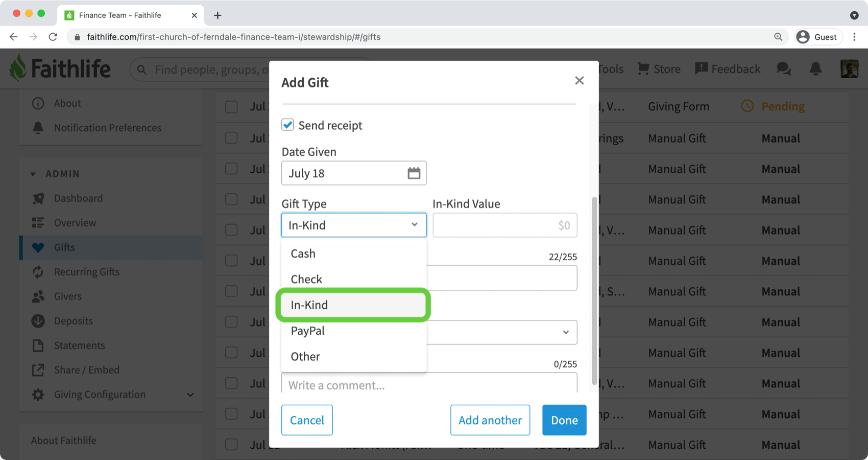868x460 pixels.
Task: Click the Done button
Action: tap(564, 420)
